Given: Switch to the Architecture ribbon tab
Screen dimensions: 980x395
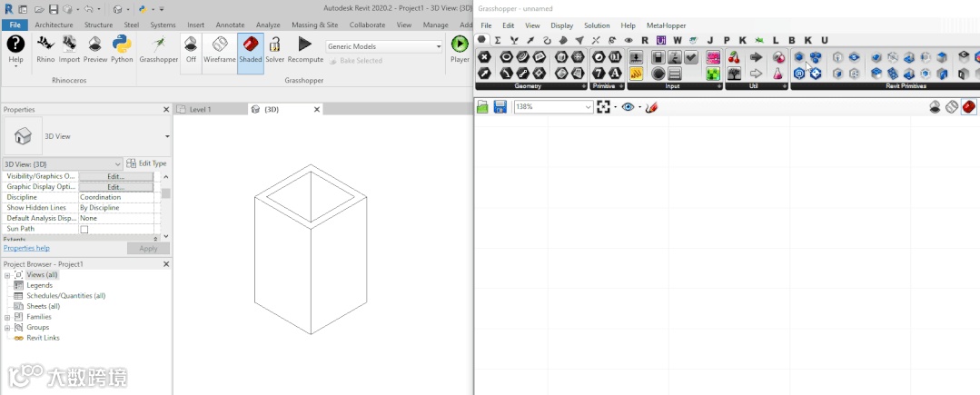Looking at the screenshot, I should pyautogui.click(x=54, y=25).
